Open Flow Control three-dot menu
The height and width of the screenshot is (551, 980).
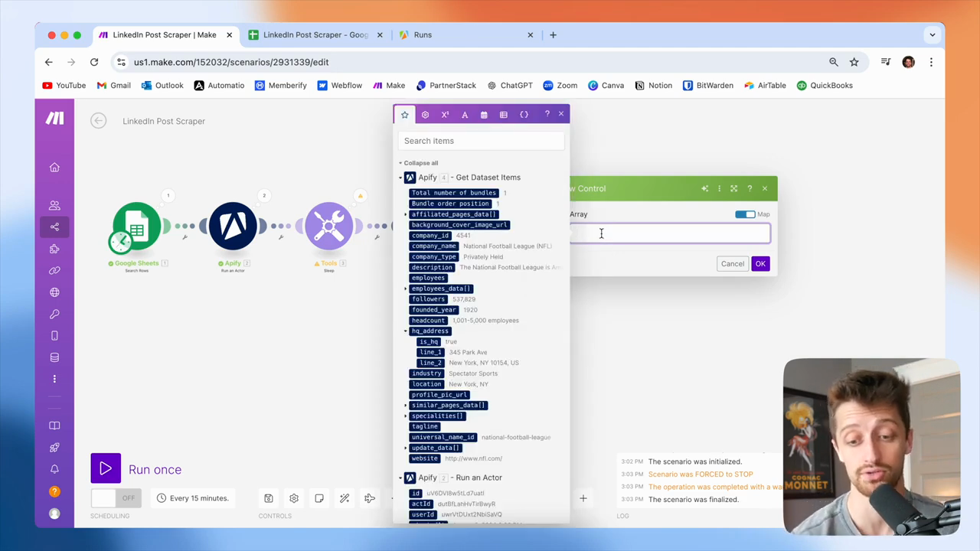click(719, 188)
